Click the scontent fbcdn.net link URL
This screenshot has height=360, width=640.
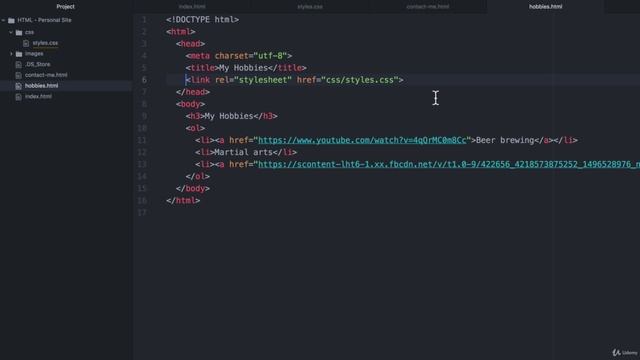click(x=449, y=164)
